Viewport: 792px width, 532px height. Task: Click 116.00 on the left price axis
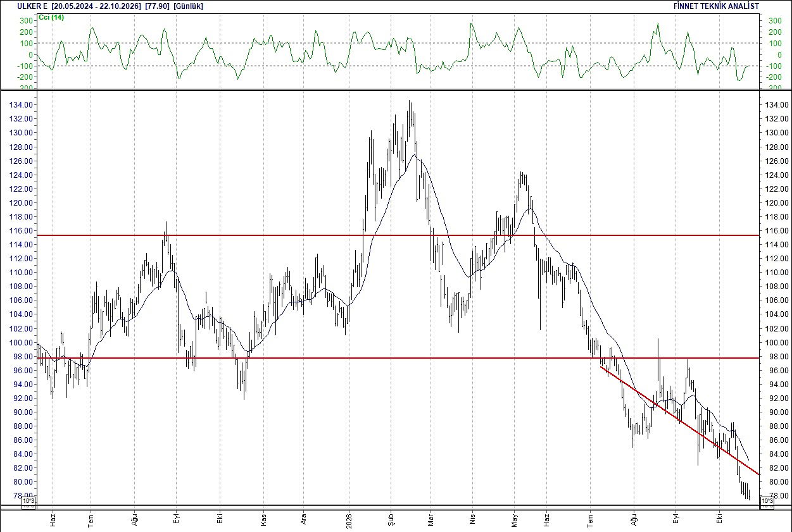pyautogui.click(x=22, y=231)
